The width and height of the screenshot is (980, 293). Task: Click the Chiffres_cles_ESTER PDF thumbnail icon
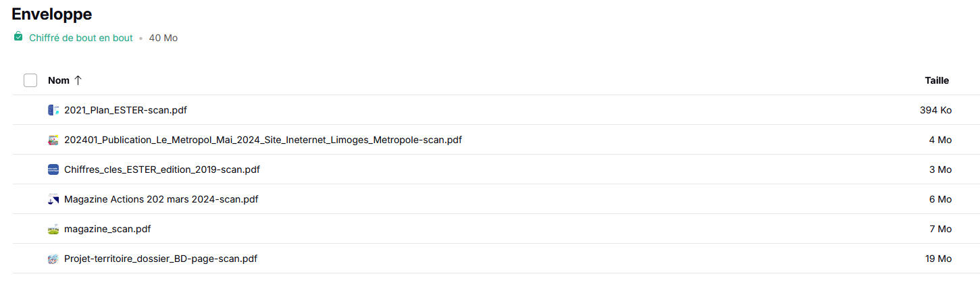(x=53, y=169)
